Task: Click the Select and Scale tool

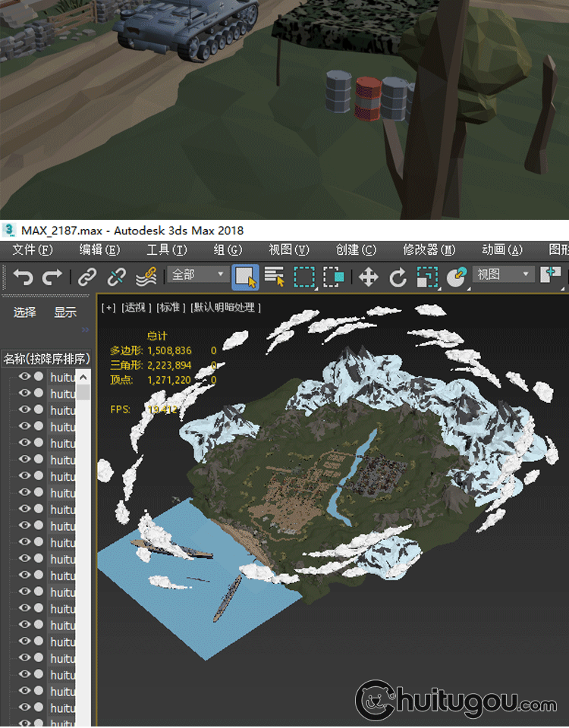Action: [x=426, y=277]
